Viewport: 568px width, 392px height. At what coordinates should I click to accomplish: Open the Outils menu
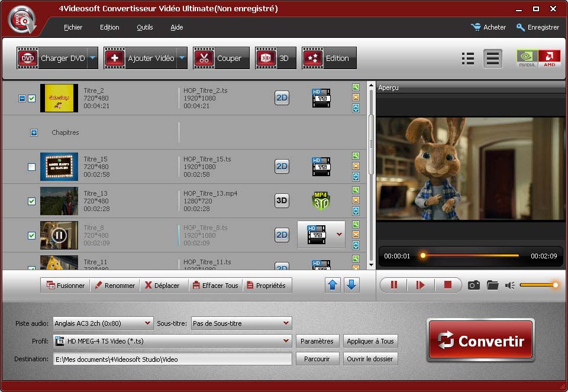tap(144, 27)
